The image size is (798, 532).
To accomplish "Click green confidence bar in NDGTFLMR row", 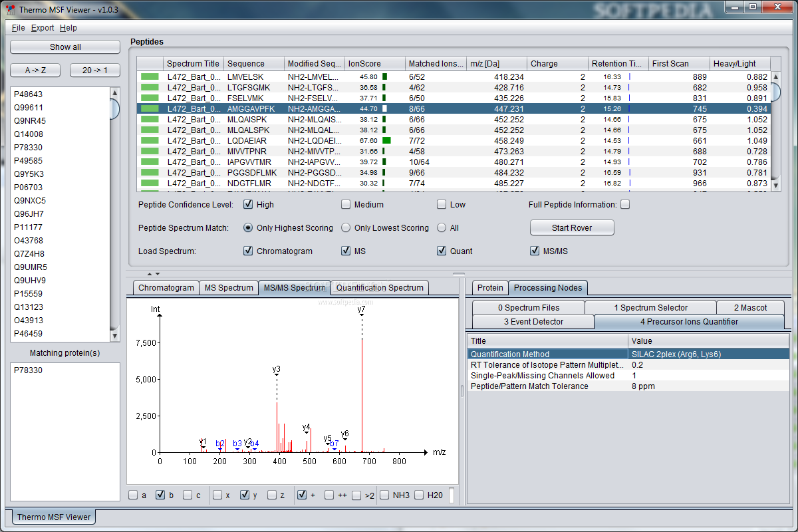I will pyautogui.click(x=150, y=183).
